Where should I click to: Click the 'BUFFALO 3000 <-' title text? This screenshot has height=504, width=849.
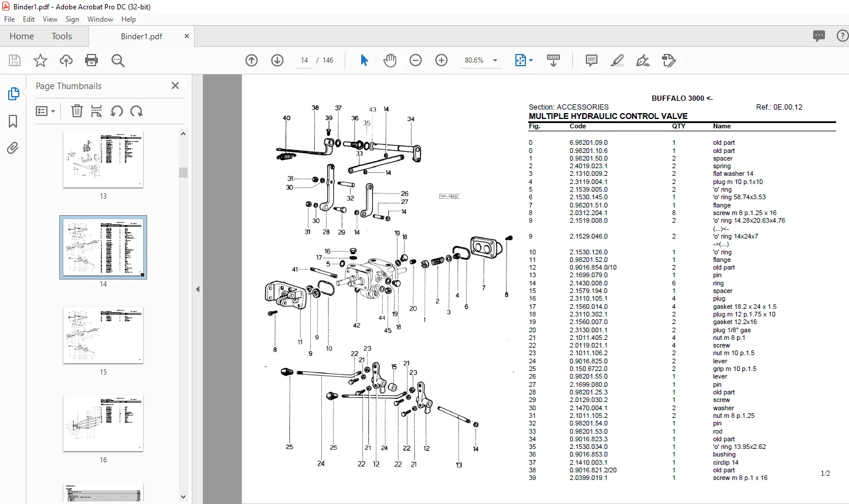tap(682, 98)
